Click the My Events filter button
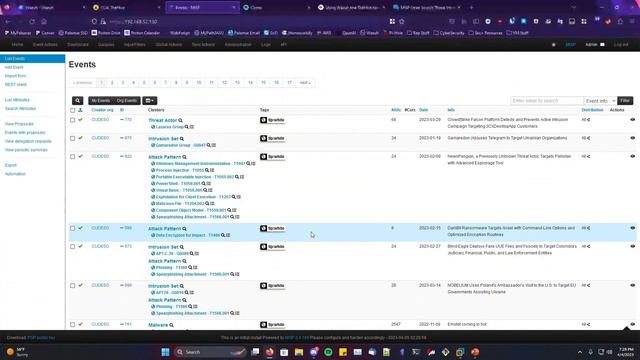This screenshot has width=640, height=360. point(100,100)
